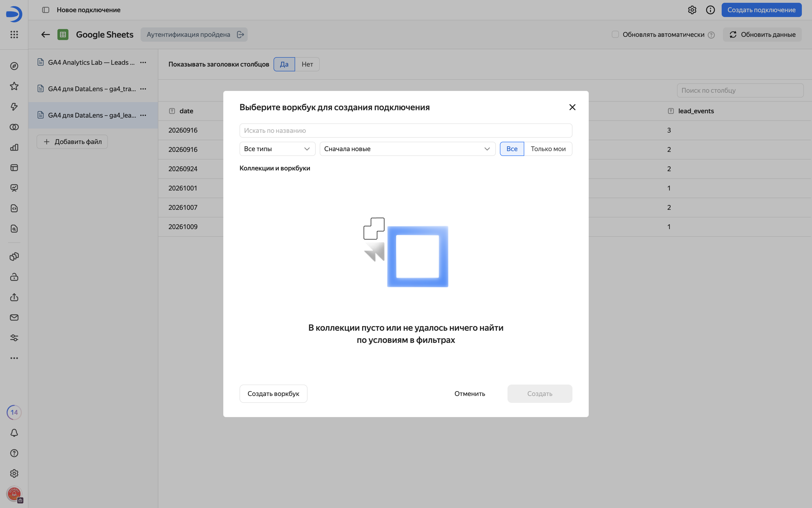
Task: Click the compass navigation icon in sidebar
Action: tap(14, 66)
